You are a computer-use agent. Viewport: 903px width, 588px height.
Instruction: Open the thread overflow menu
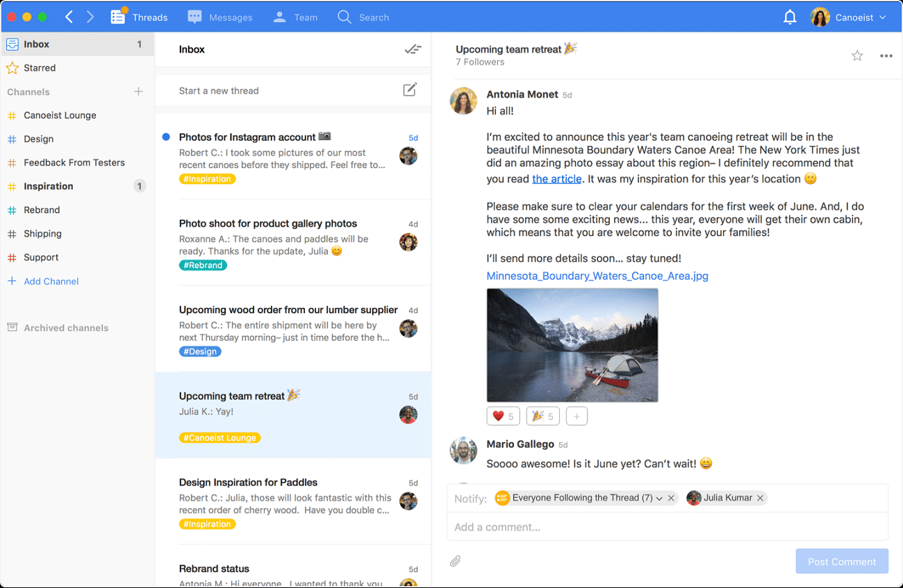tap(886, 55)
